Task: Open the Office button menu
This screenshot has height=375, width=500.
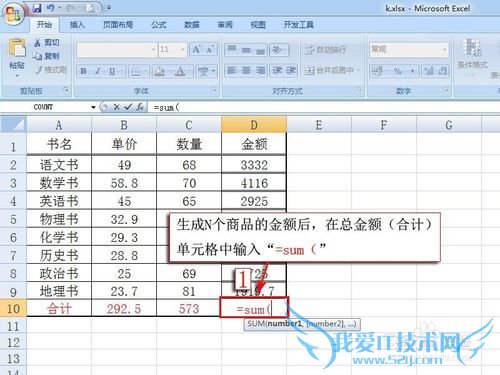Action: 13,14
